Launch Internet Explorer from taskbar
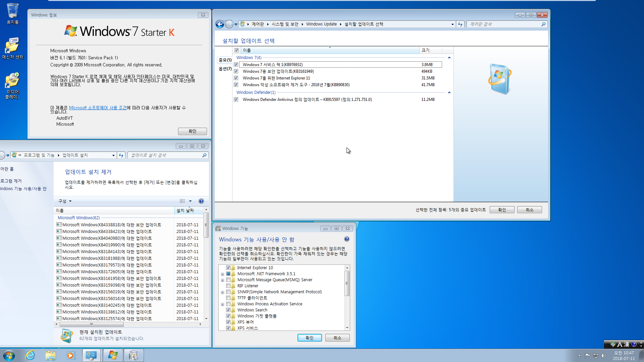 30,355
